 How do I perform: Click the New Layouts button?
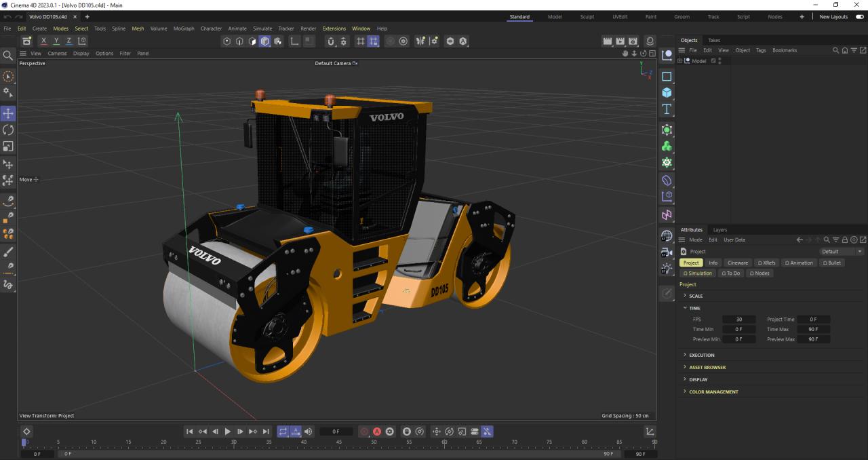(x=833, y=17)
